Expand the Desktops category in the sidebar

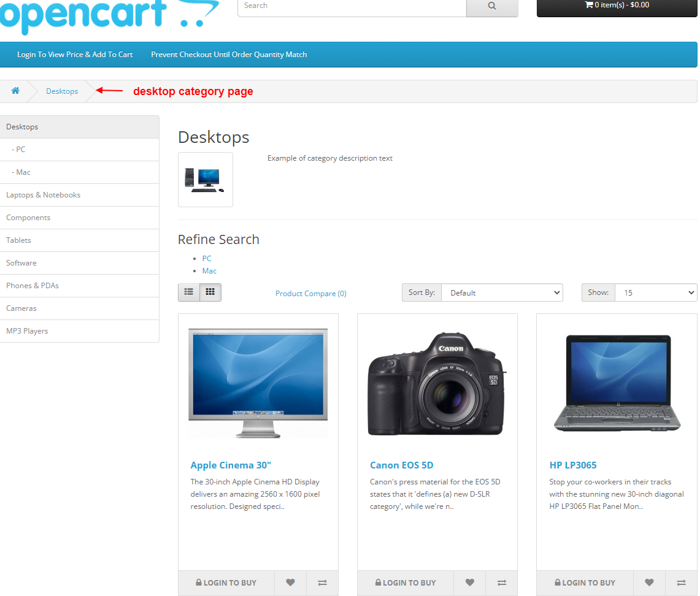(x=22, y=126)
